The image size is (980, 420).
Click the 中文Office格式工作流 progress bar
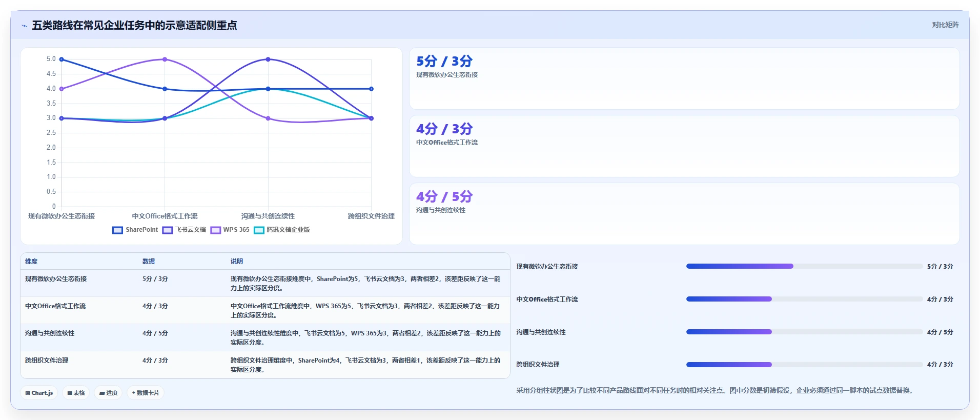point(804,299)
